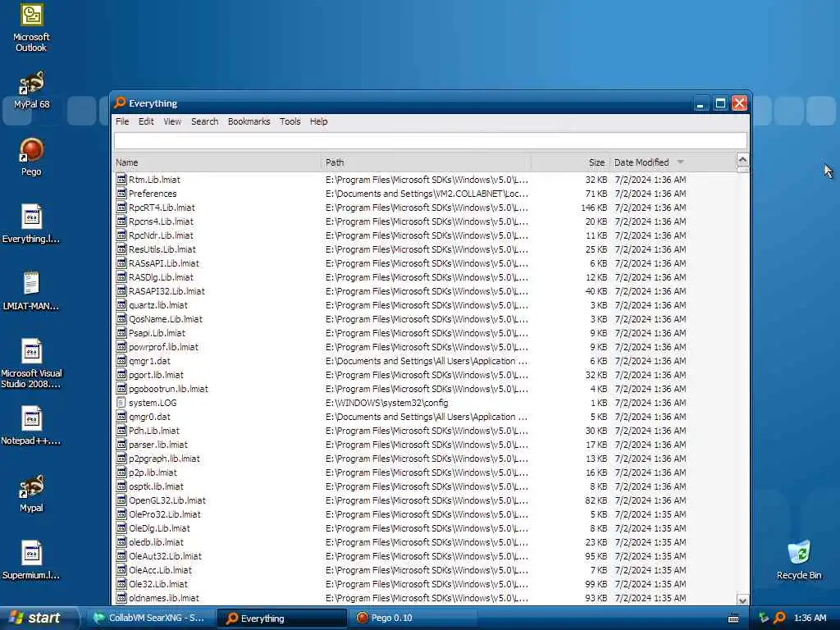Open the Search menu
Viewport: 840px width, 630px height.
point(204,121)
